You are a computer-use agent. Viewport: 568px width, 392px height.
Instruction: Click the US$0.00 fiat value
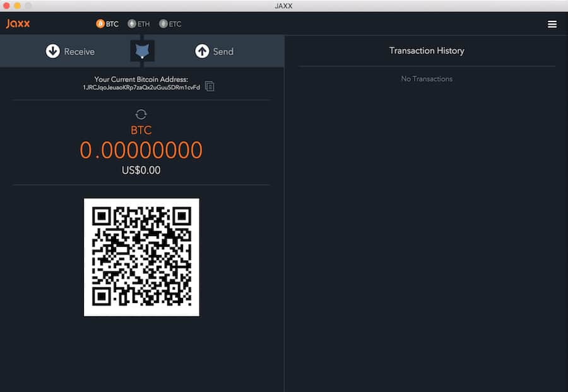tap(141, 170)
